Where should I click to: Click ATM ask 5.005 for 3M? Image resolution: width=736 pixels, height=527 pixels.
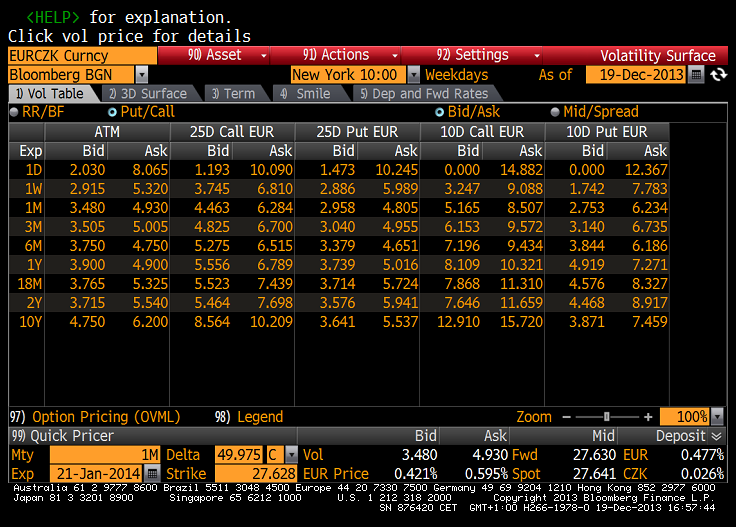coord(150,227)
